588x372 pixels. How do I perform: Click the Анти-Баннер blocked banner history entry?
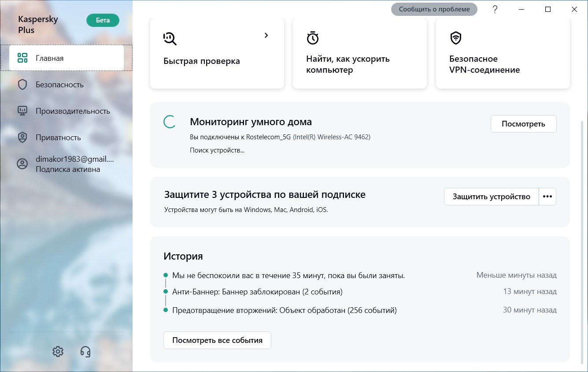point(257,292)
